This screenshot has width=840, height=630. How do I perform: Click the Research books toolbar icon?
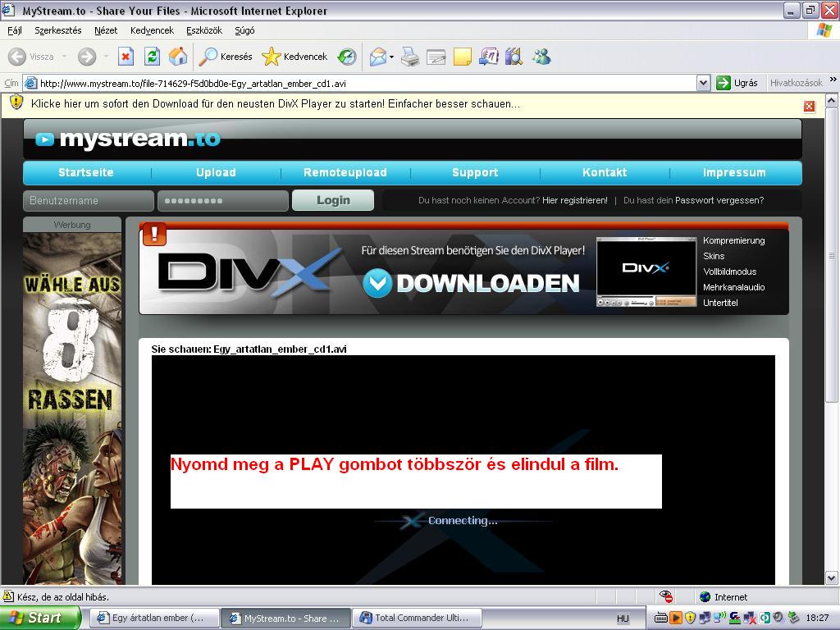click(x=514, y=57)
